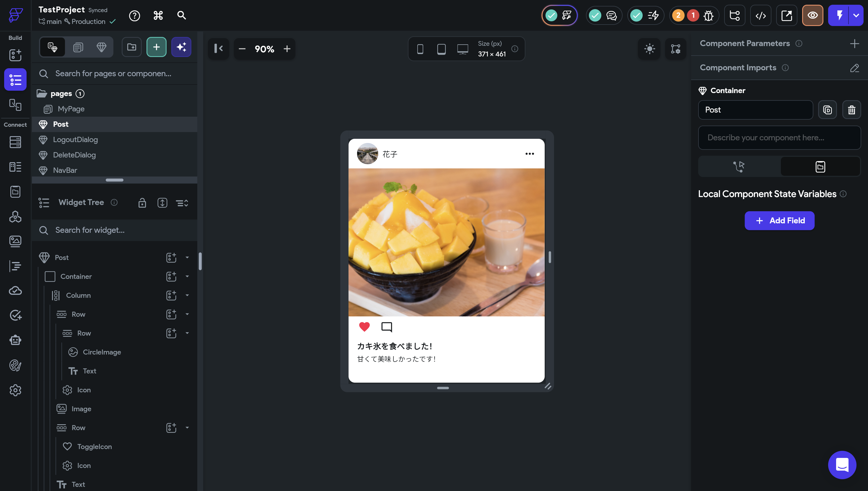This screenshot has width=868, height=491.
Task: Click the component description input field
Action: 779,138
